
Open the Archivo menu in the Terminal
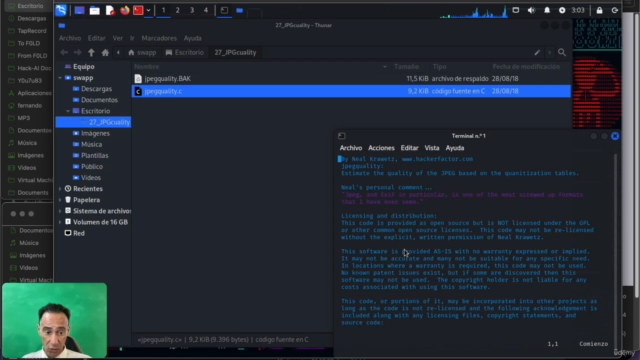coord(351,148)
